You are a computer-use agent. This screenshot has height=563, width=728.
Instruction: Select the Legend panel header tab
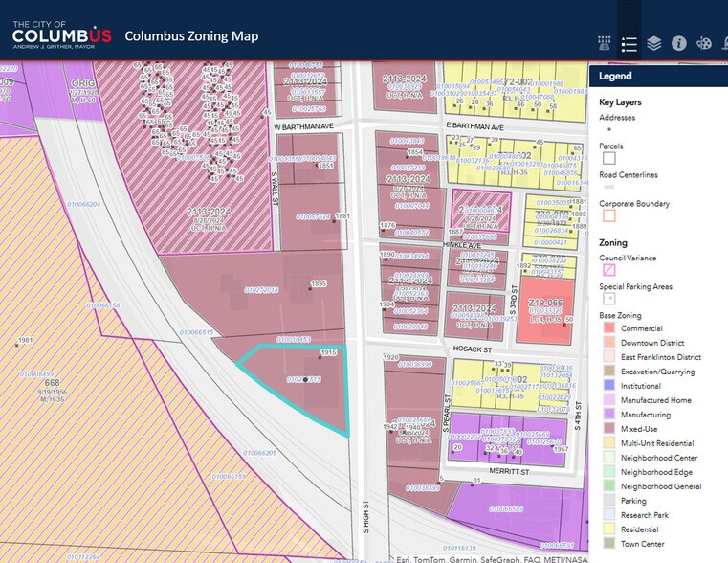[x=658, y=76]
